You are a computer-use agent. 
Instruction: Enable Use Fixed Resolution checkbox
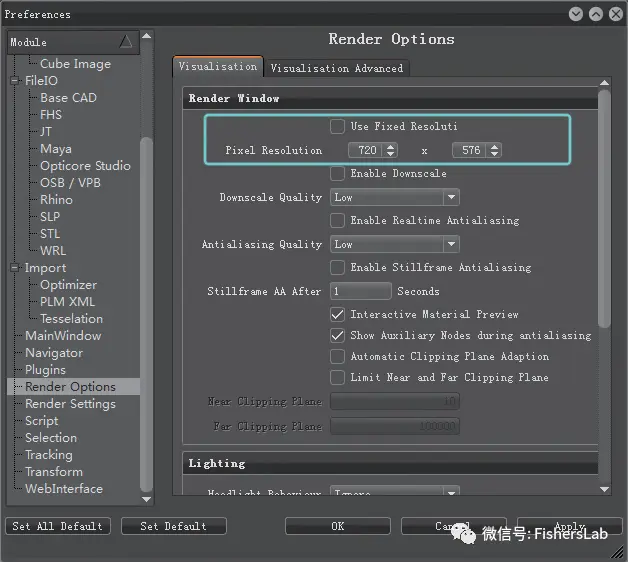click(x=337, y=126)
